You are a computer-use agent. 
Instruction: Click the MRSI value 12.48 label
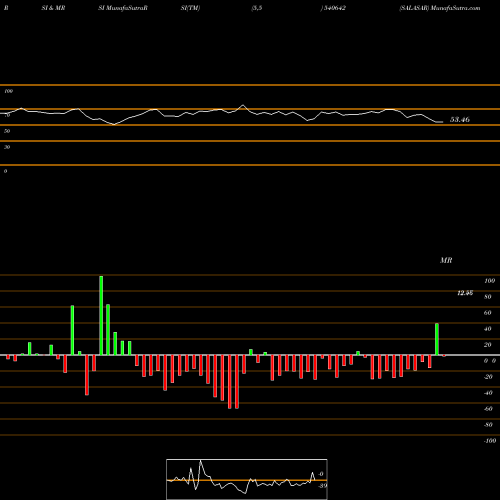coord(465,293)
